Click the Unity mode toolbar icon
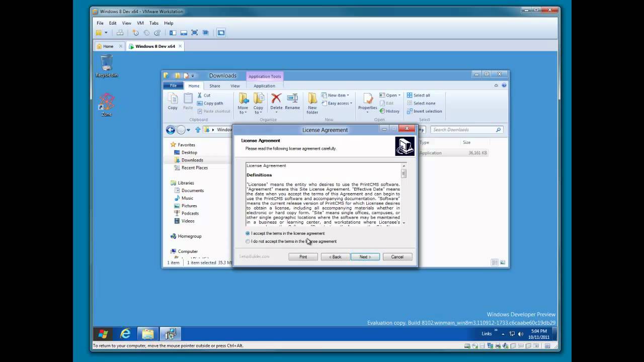The image size is (644, 362). coord(206,33)
